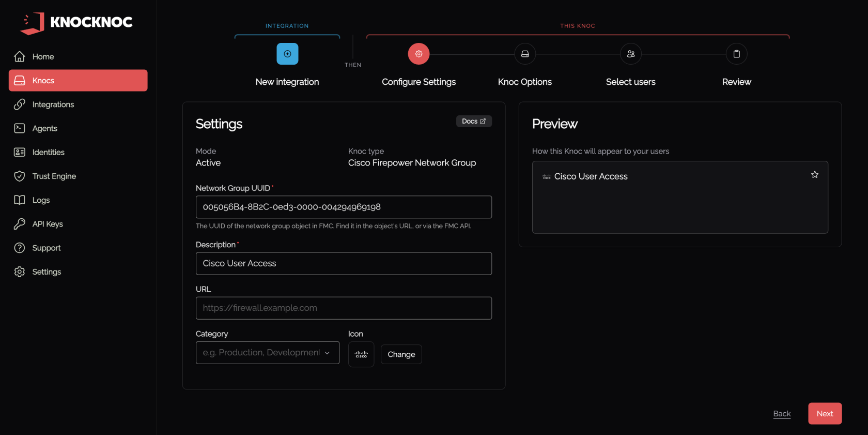Open API Keys page
Image resolution: width=868 pixels, height=435 pixels.
tap(78, 224)
